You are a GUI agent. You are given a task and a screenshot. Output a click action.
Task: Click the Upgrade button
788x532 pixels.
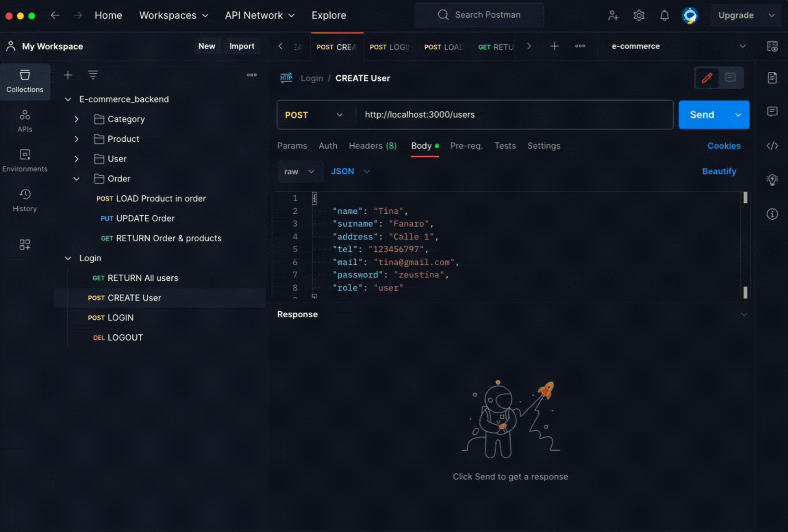click(x=736, y=15)
